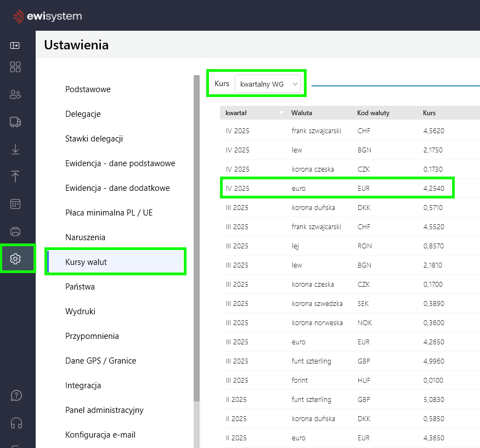This screenshot has height=448, width=480.
Task: Open the Panel administracyjny section
Action: 104,410
